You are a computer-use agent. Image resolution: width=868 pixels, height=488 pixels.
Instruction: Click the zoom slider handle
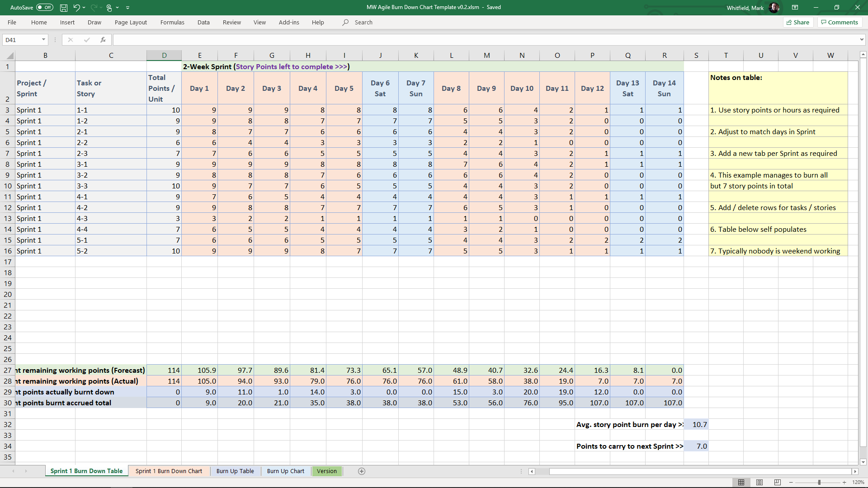pos(819,482)
